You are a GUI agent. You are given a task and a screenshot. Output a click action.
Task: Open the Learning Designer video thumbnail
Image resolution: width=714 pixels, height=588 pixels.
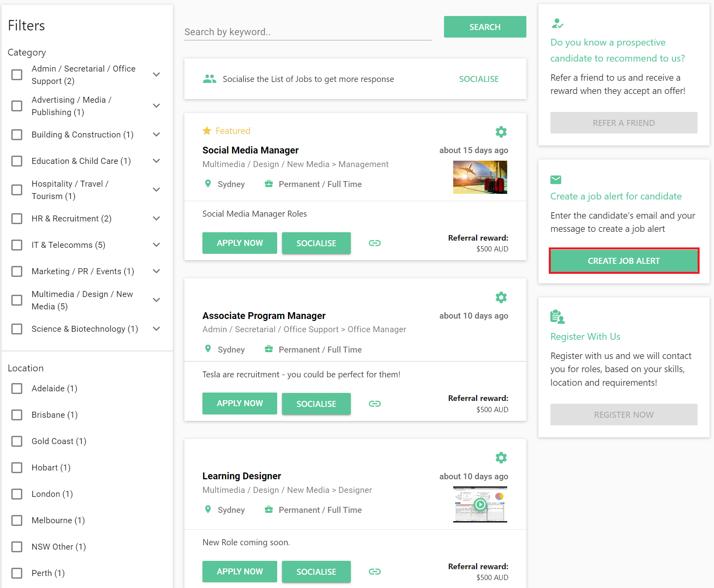click(x=480, y=504)
